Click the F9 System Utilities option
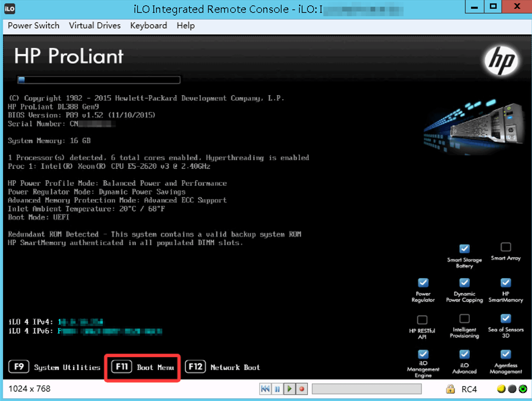Screen dimensions: 532x401 point(55,367)
